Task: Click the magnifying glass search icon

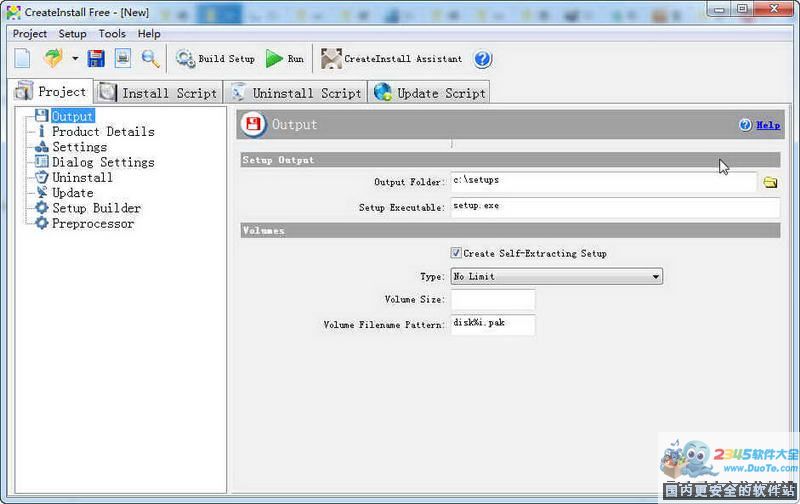Action: point(150,59)
